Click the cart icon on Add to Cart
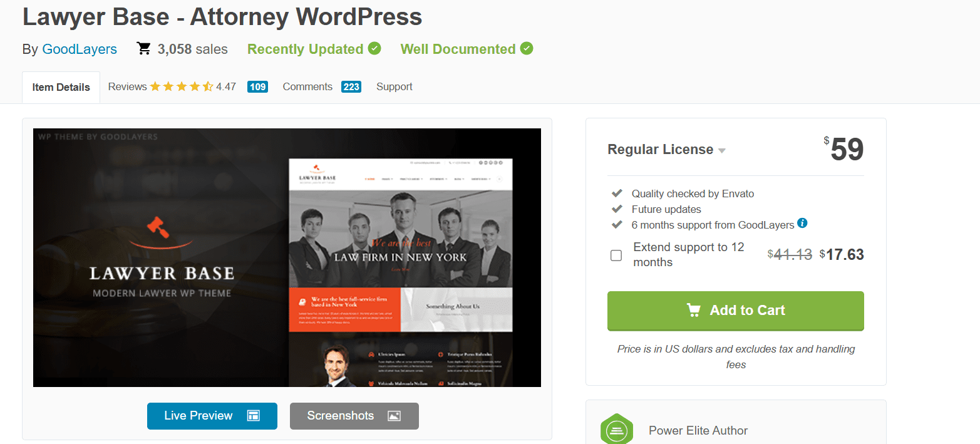 [693, 310]
